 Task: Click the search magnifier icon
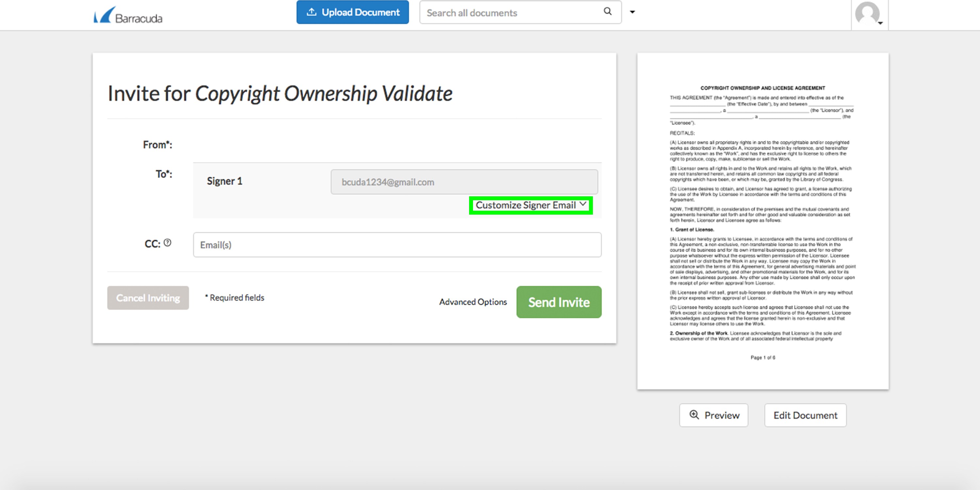pos(608,11)
